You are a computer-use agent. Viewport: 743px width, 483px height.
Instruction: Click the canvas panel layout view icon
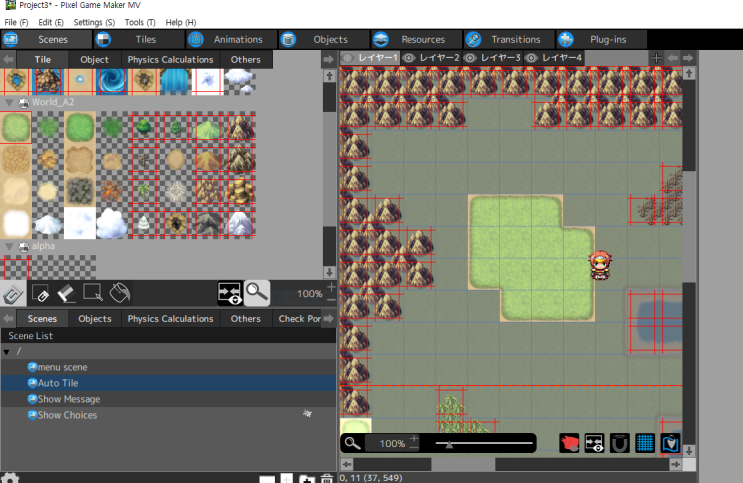[x=594, y=444]
